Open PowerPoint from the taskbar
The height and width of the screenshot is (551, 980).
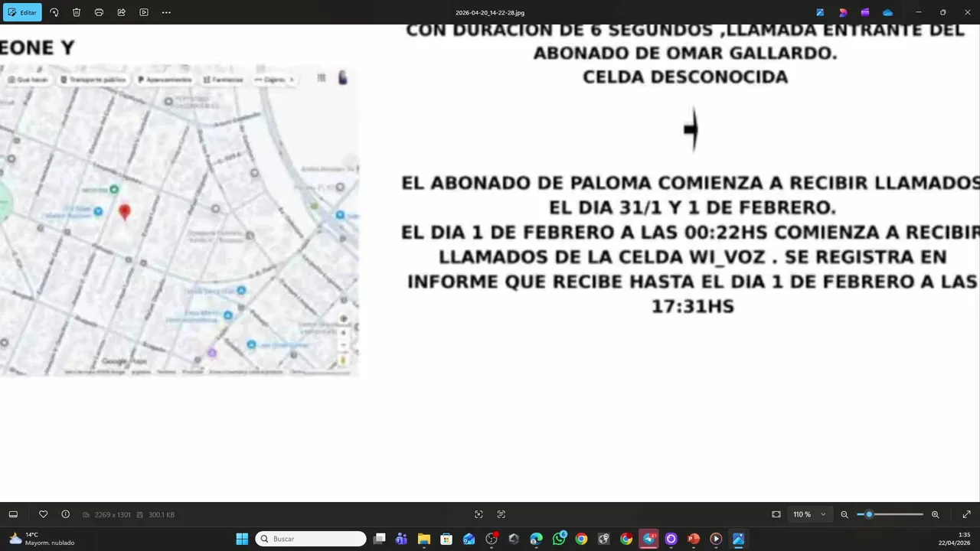click(694, 539)
